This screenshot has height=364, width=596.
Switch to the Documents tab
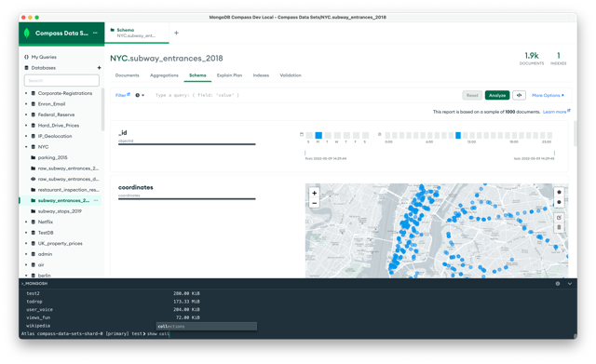point(127,75)
